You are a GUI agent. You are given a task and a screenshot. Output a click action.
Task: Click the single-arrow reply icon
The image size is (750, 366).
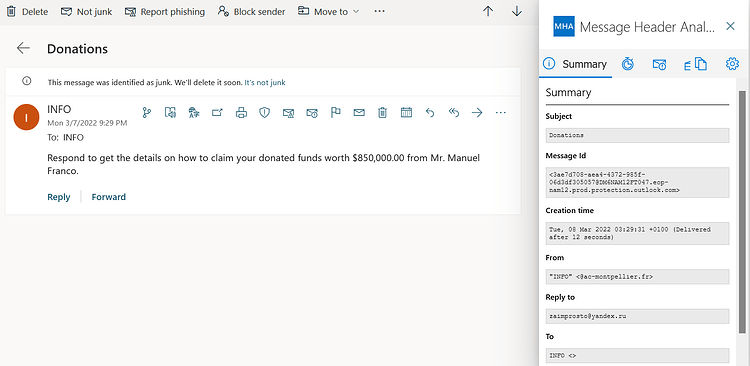(430, 113)
